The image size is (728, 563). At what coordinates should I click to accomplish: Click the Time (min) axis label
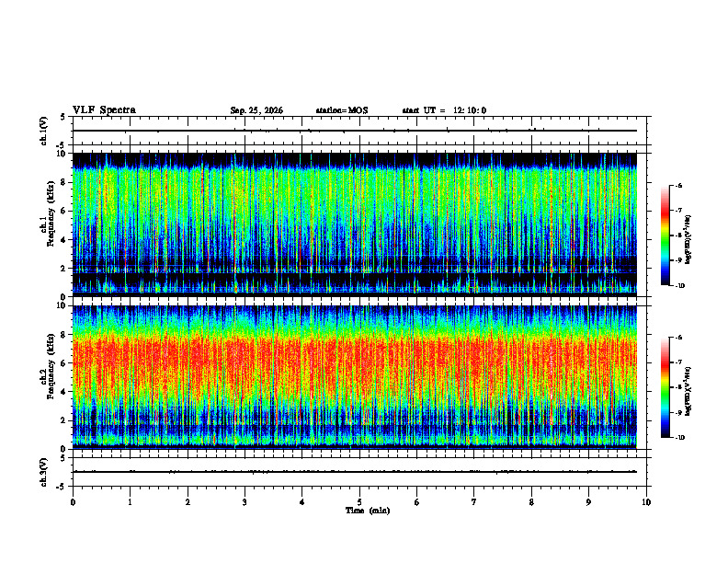tap(368, 511)
